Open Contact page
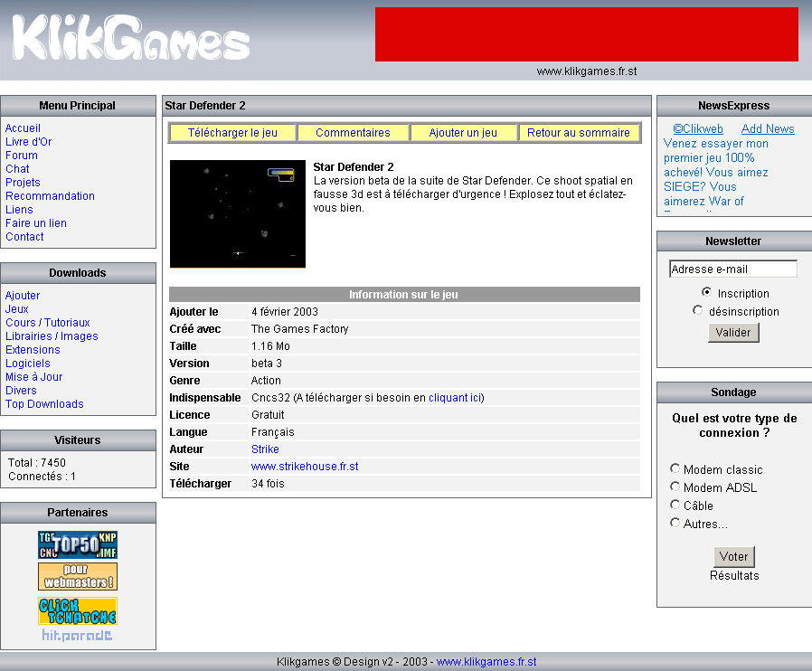Image resolution: width=812 pixels, height=671 pixels. (24, 237)
